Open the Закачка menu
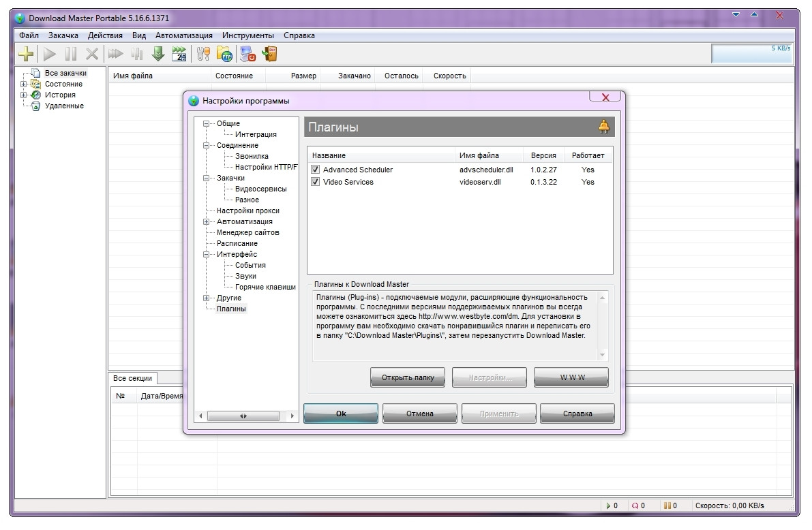 pyautogui.click(x=63, y=35)
